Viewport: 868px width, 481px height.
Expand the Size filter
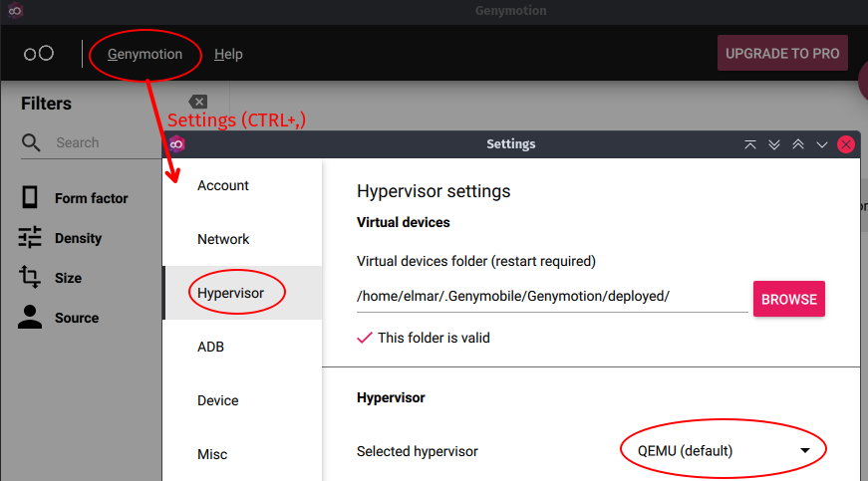pyautogui.click(x=68, y=278)
